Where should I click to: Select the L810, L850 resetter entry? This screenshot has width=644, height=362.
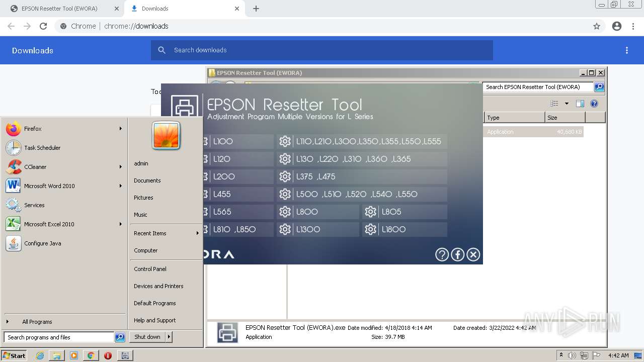238,229
